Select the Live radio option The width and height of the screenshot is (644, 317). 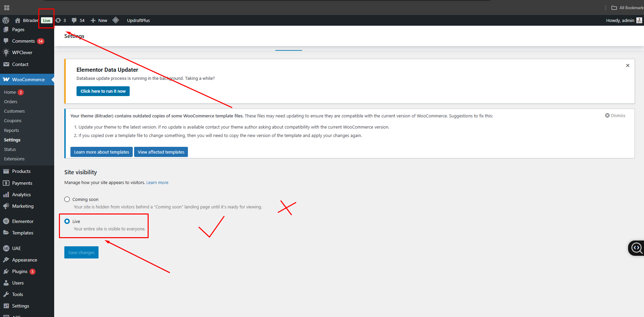(67, 221)
